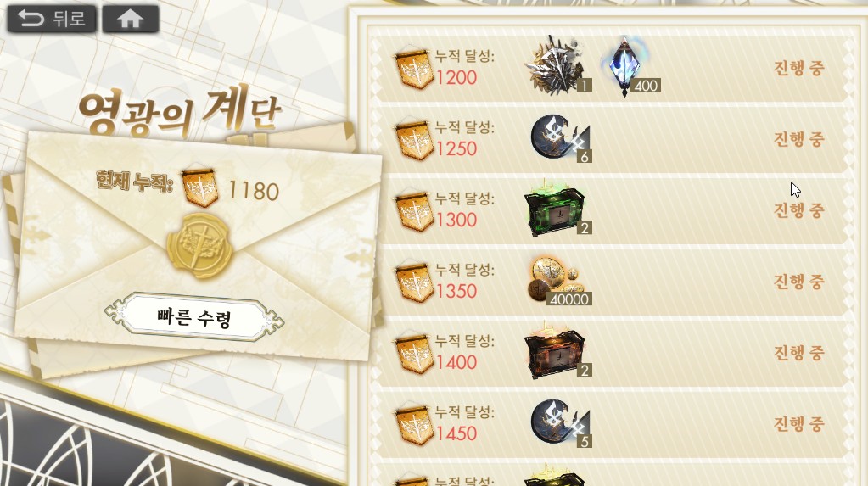Go back with the 뒤로 button
Image resolution: width=868 pixels, height=486 pixels.
(x=52, y=19)
